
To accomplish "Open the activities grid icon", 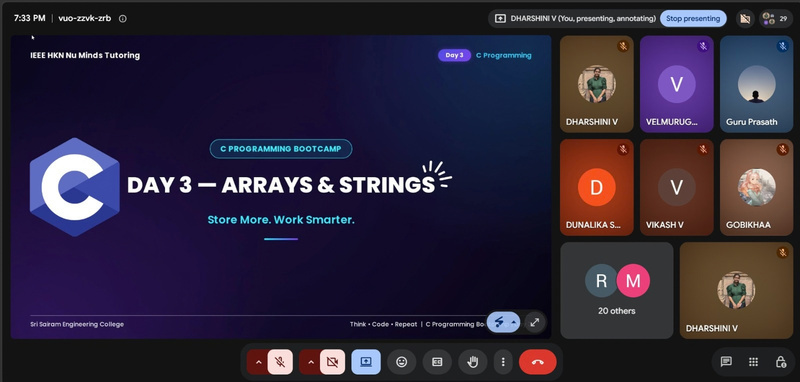I will (753, 362).
